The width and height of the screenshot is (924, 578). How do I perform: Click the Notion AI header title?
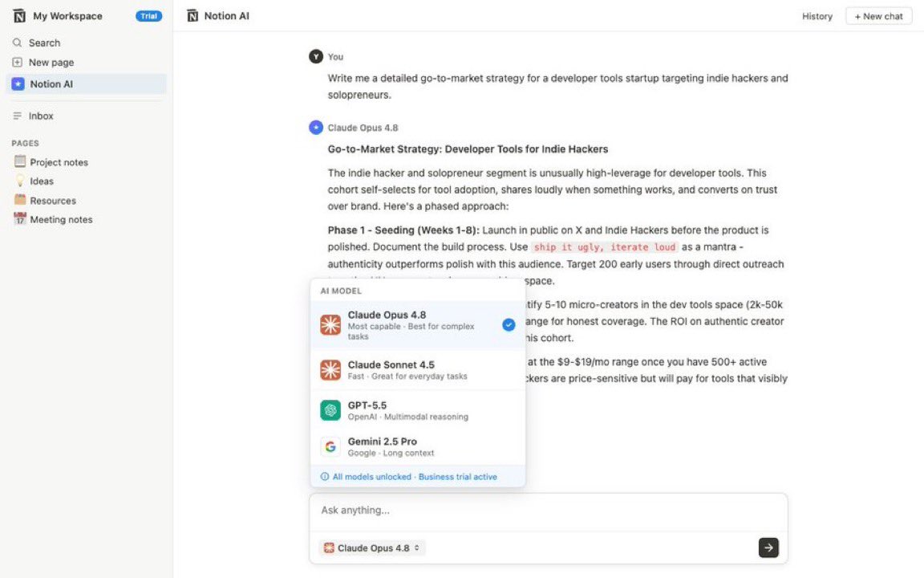tap(226, 16)
